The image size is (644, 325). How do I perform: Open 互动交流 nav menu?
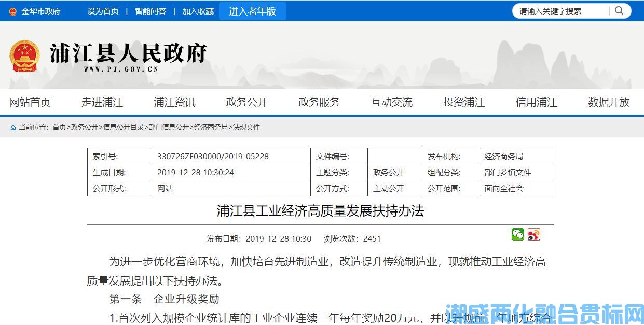(x=392, y=102)
